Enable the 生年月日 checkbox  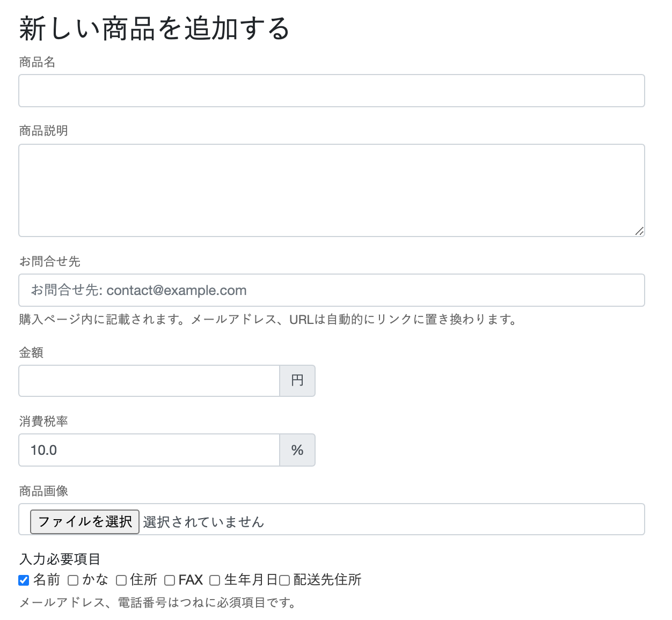pos(215,580)
